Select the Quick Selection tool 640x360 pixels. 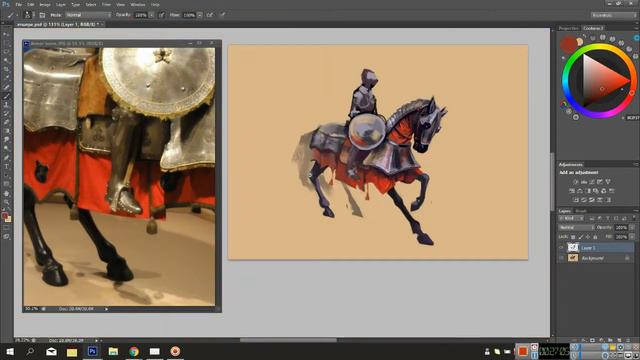[x=6, y=61]
